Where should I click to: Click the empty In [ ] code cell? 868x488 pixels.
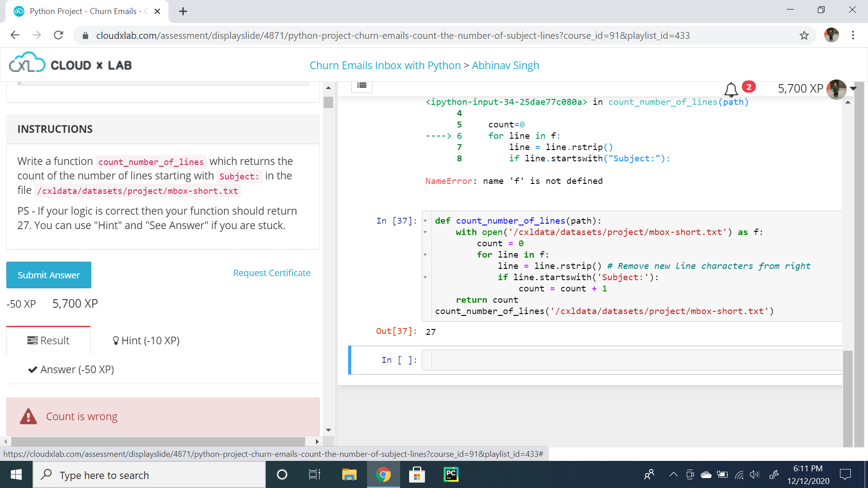(x=637, y=360)
